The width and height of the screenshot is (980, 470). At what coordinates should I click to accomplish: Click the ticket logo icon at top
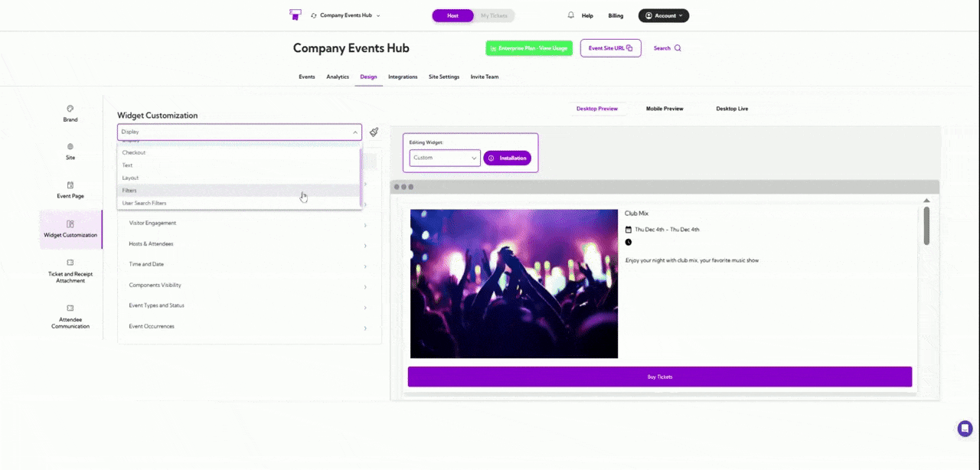point(296,15)
